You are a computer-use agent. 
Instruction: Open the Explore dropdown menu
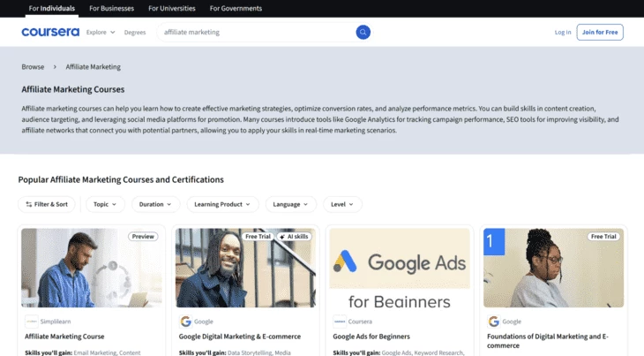point(101,32)
